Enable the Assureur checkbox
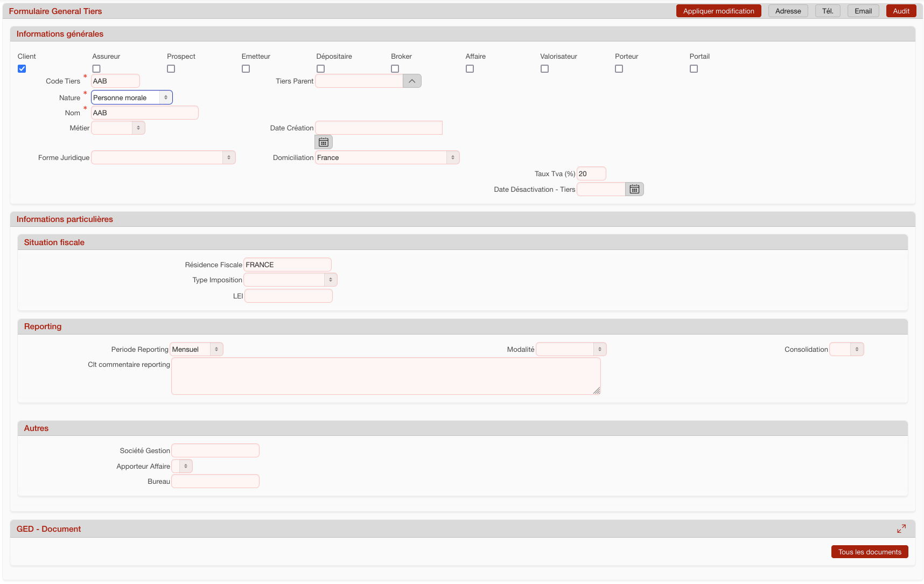The width and height of the screenshot is (924, 584). pos(96,69)
